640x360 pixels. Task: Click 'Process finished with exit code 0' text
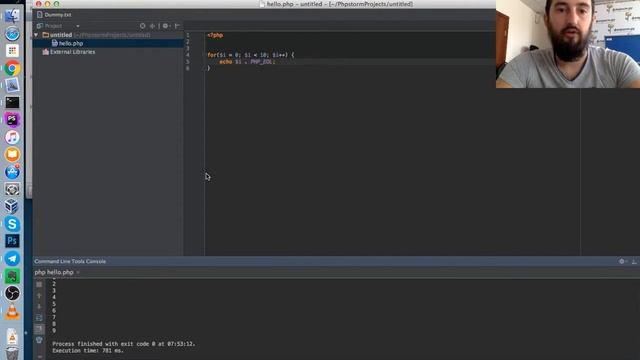click(x=105, y=344)
